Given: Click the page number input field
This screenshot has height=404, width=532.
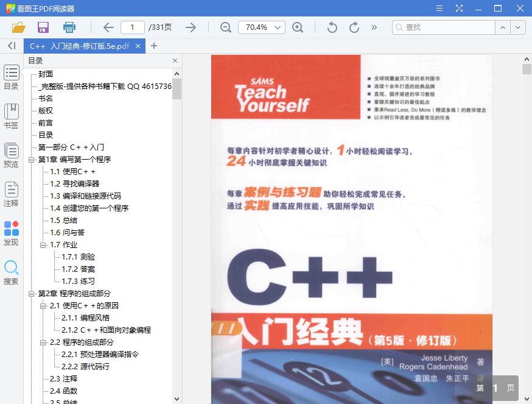Looking at the screenshot, I should click(x=132, y=27).
